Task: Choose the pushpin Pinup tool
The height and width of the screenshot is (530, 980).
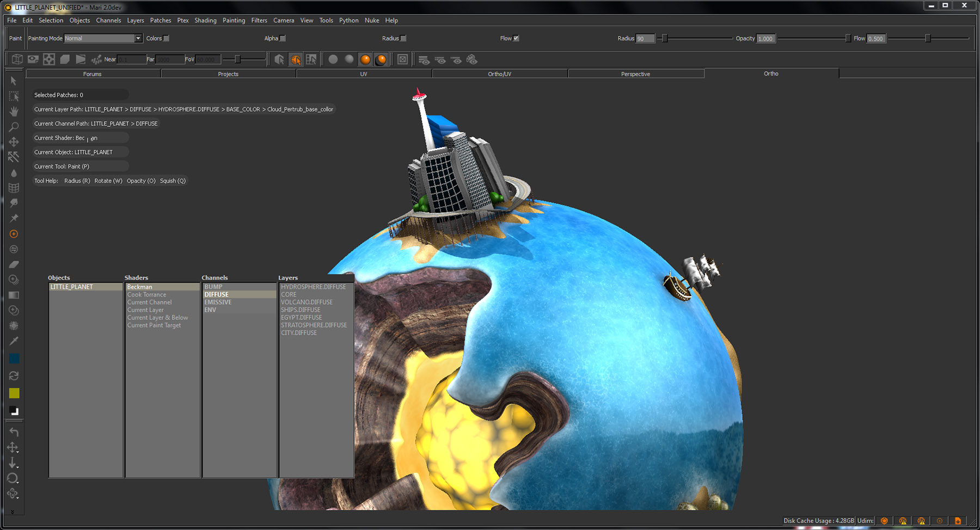Action: [x=14, y=218]
